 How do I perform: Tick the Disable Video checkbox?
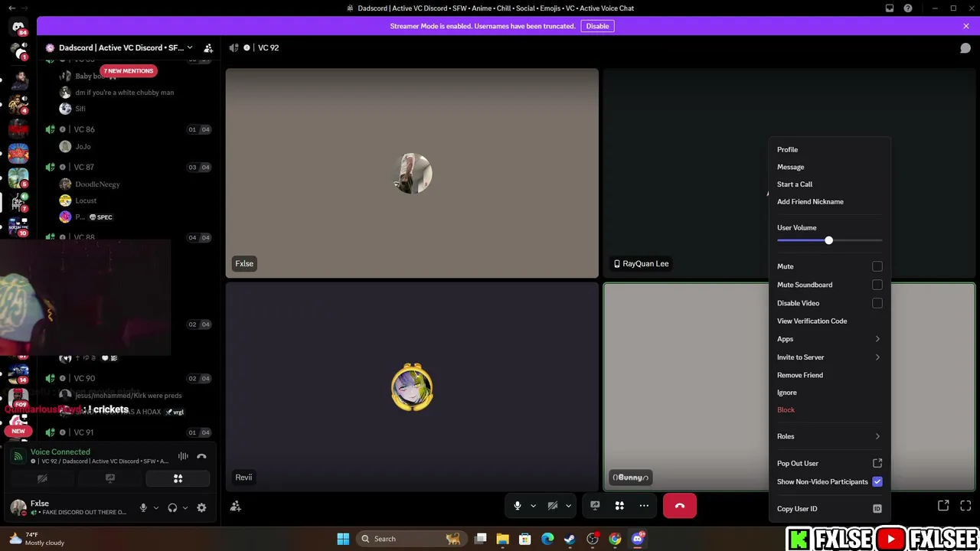(877, 303)
